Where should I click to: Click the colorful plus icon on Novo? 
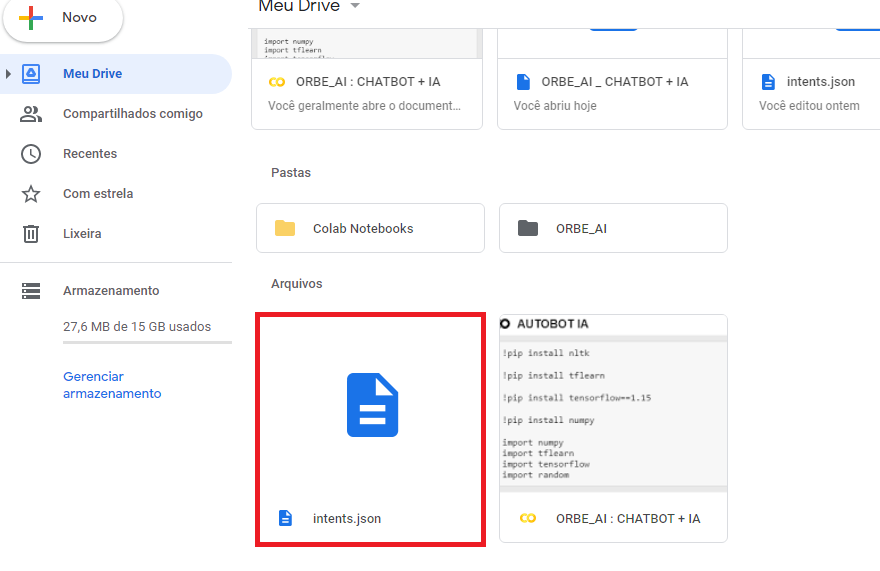coord(31,18)
